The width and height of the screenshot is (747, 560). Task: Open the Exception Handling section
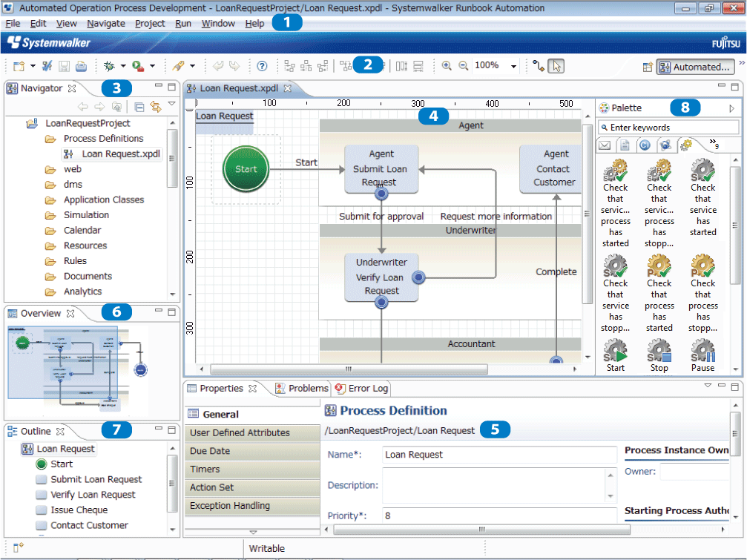click(x=252, y=506)
